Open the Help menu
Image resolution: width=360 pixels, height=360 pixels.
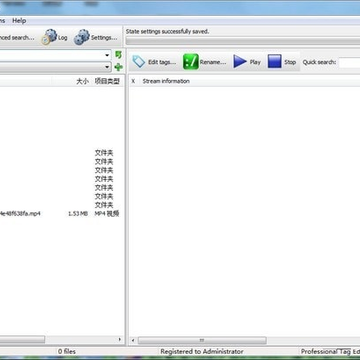point(19,21)
